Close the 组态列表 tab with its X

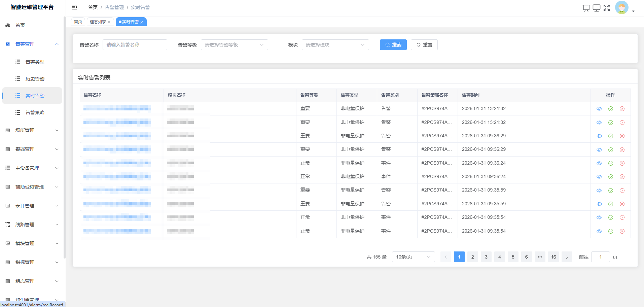109,22
